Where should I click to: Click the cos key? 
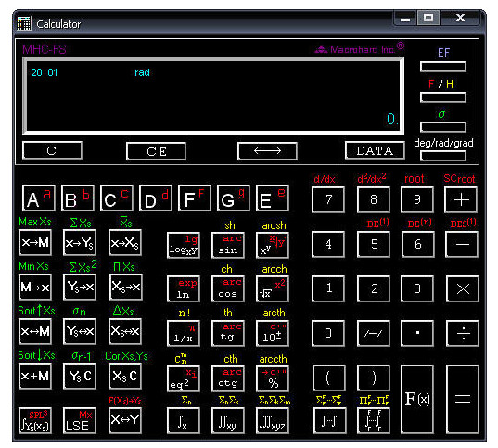228,288
